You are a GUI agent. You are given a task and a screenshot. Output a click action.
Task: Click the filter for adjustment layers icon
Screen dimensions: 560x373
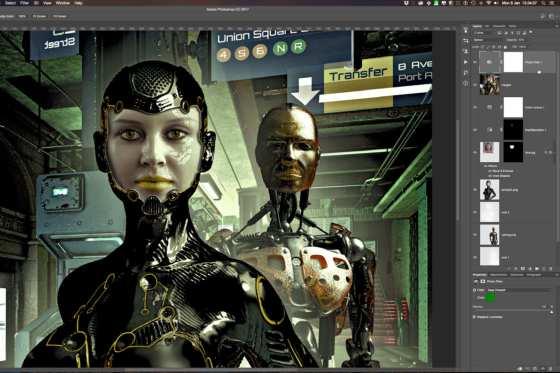506,33
